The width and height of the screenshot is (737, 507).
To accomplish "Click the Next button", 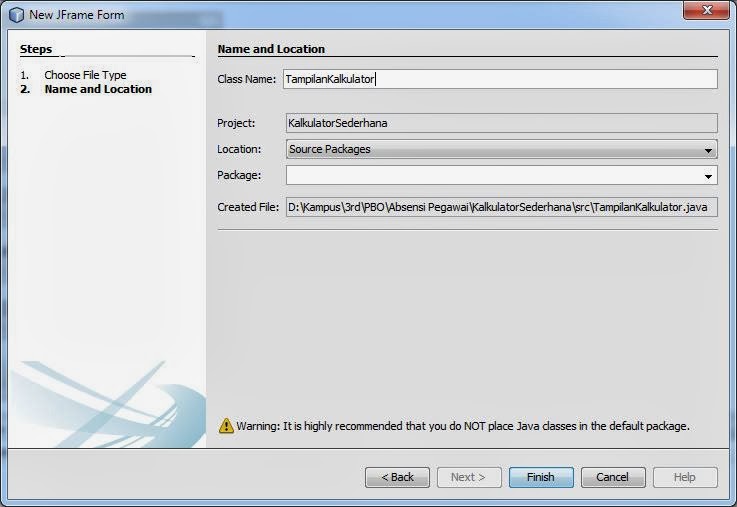I will [x=469, y=477].
